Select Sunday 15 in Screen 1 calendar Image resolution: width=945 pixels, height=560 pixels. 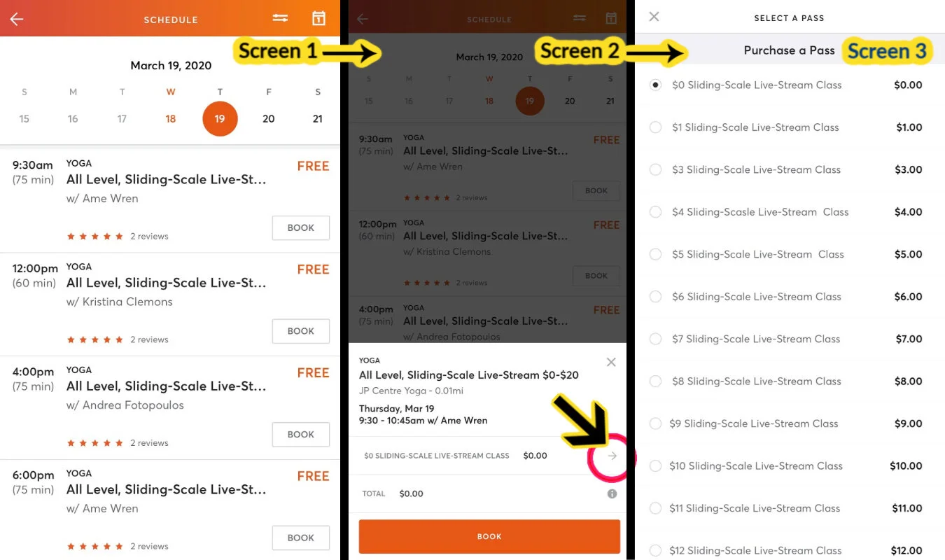pyautogui.click(x=24, y=119)
